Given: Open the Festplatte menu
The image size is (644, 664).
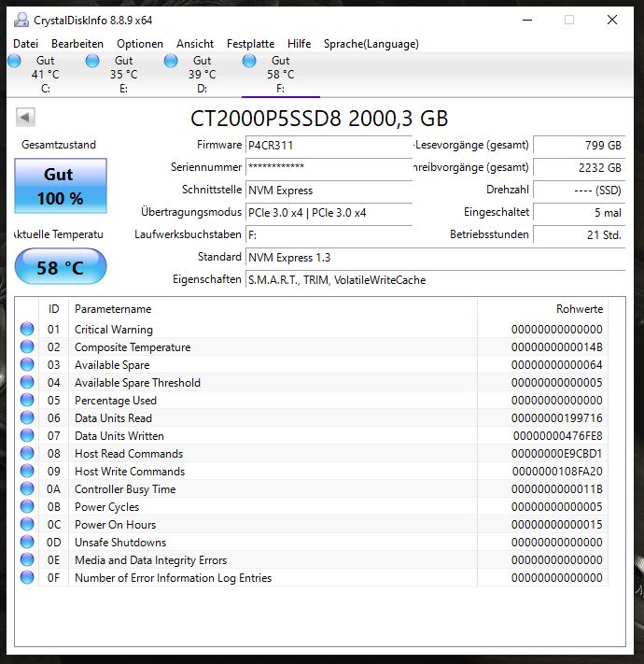Looking at the screenshot, I should (250, 44).
